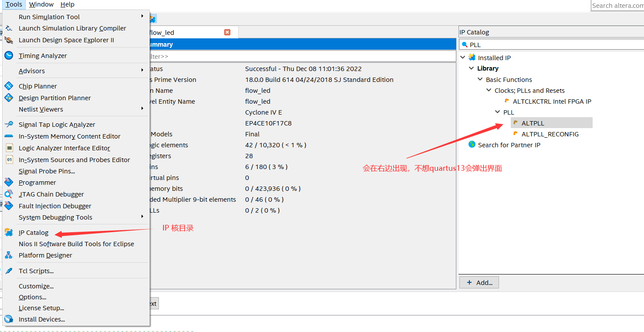644x332 pixels.
Task: Click the EP4CE10F17C8 device value
Action: pos(268,123)
